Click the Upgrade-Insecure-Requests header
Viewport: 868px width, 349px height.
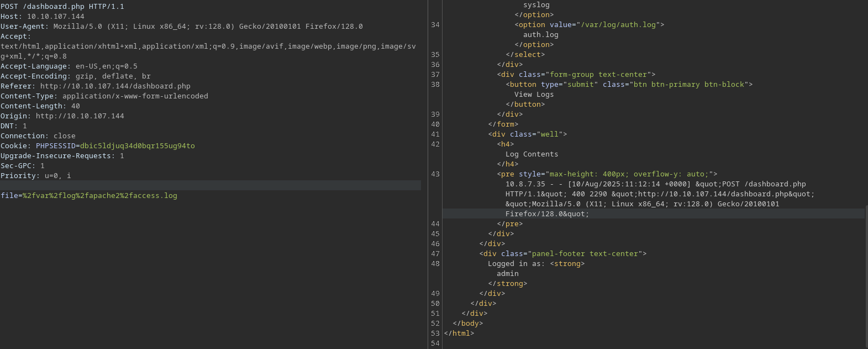click(62, 156)
